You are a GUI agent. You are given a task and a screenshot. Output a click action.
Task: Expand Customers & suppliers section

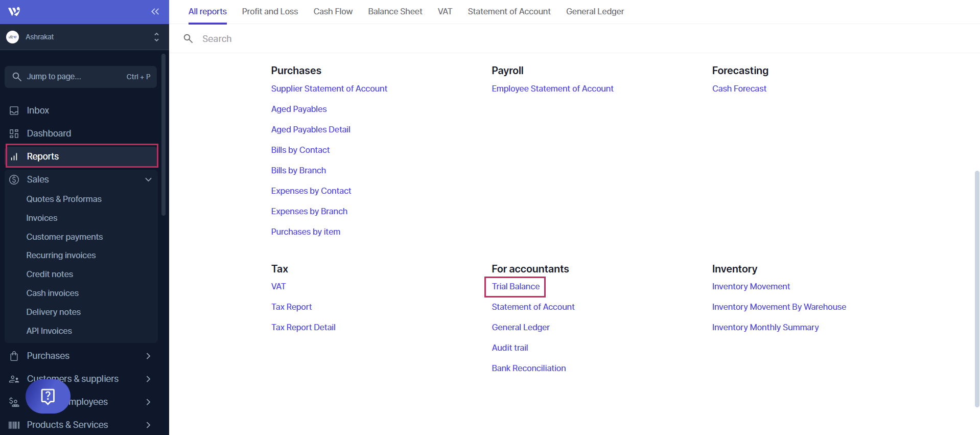click(x=148, y=379)
